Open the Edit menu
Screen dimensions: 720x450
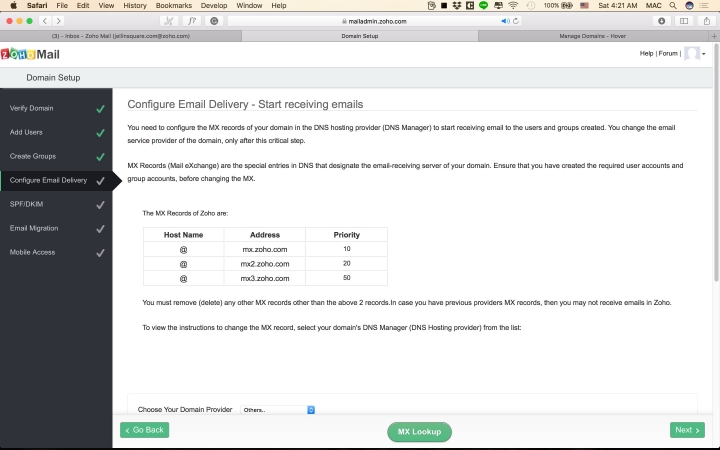click(x=83, y=6)
